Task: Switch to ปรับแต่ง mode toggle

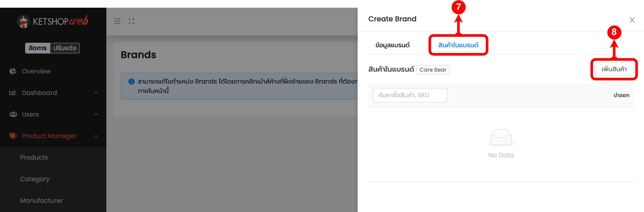Action: 65,48
